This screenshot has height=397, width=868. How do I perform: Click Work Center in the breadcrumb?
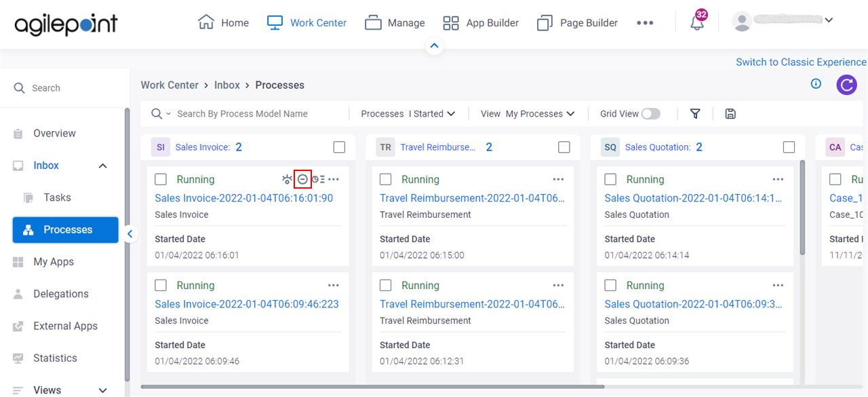pyautogui.click(x=170, y=85)
